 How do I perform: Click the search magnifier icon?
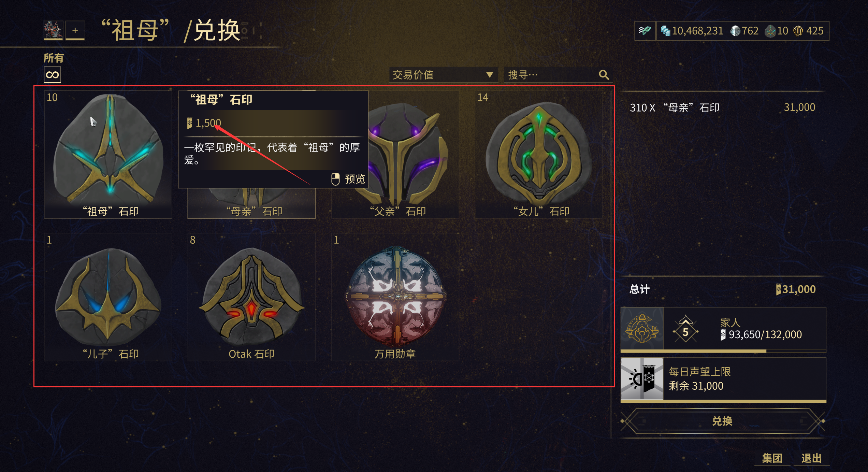click(x=604, y=75)
